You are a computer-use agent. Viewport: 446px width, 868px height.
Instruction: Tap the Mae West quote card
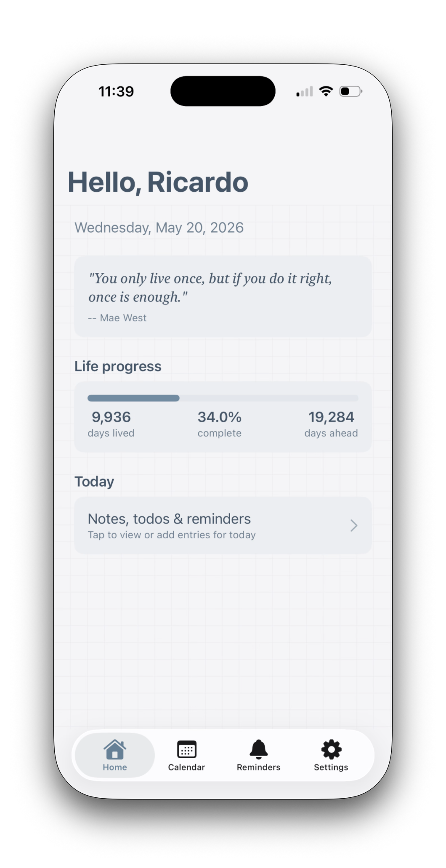coord(223,296)
